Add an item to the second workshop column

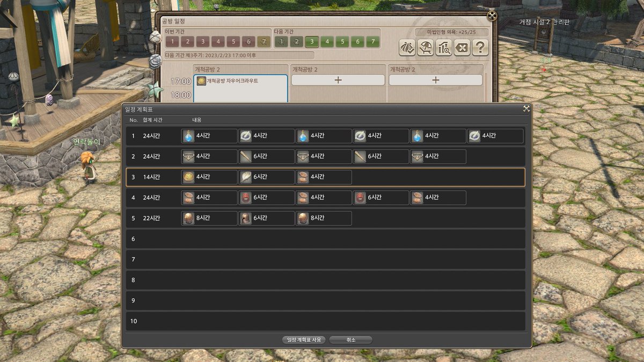pyautogui.click(x=338, y=80)
